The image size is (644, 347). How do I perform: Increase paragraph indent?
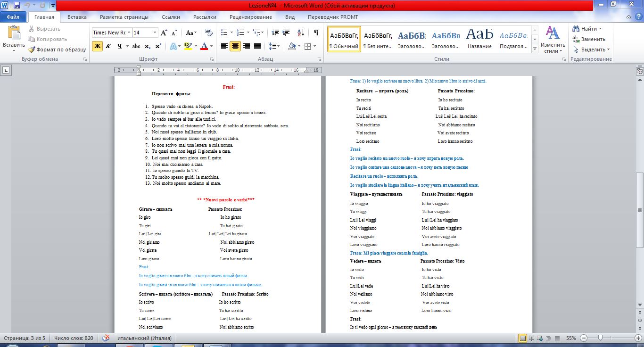287,33
